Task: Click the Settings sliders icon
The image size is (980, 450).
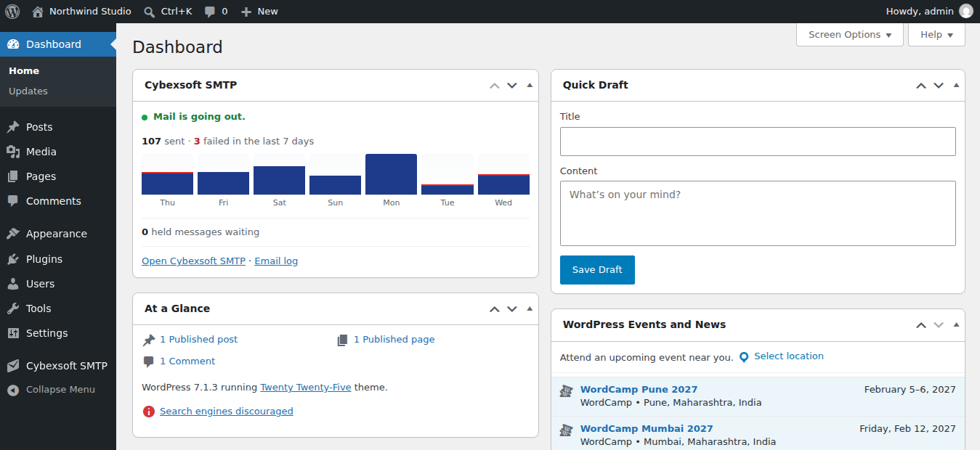Action: 13,333
